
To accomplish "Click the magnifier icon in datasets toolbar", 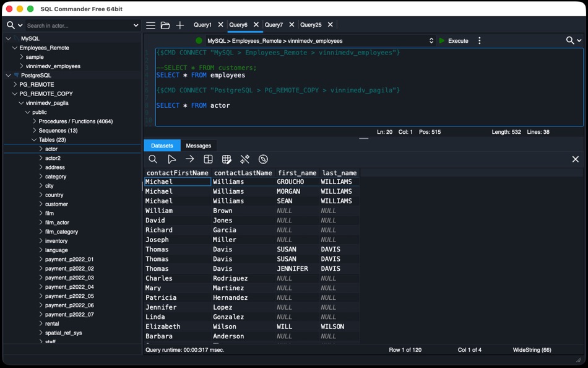I will point(153,159).
